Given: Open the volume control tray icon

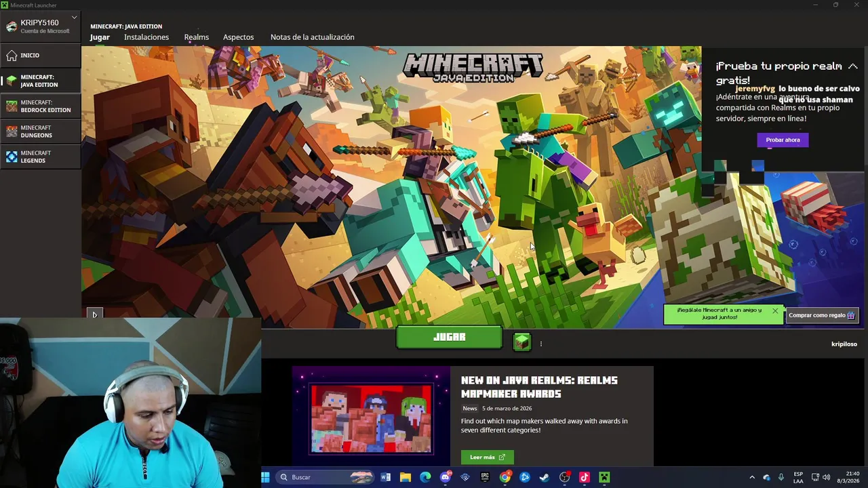Looking at the screenshot, I should pyautogui.click(x=826, y=477).
